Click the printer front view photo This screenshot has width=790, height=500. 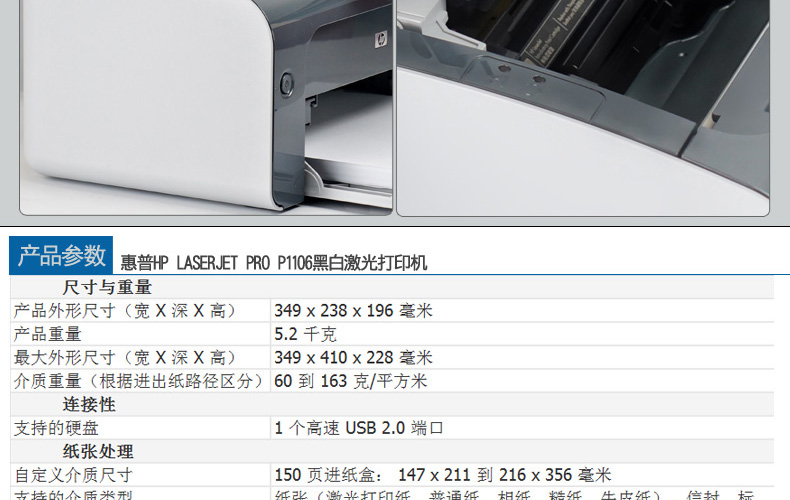[x=206, y=107]
